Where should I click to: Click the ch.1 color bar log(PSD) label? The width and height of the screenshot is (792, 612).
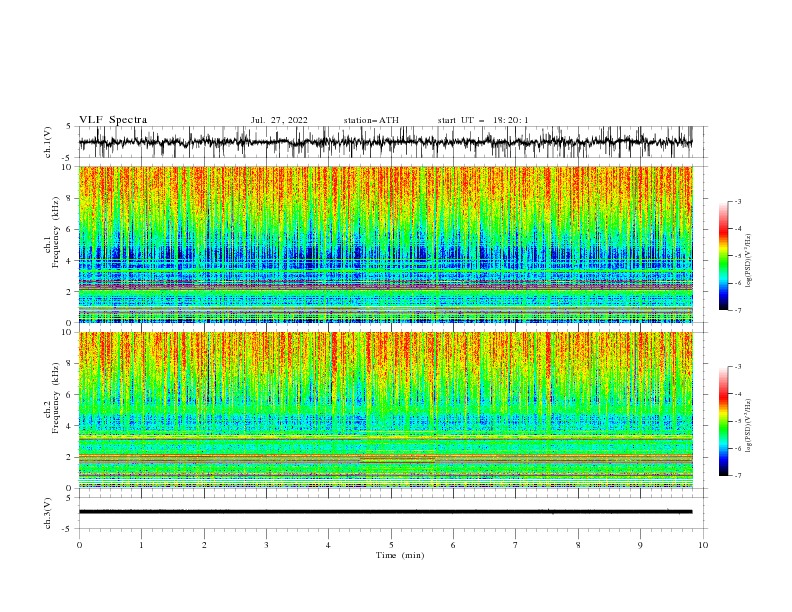coord(749,261)
